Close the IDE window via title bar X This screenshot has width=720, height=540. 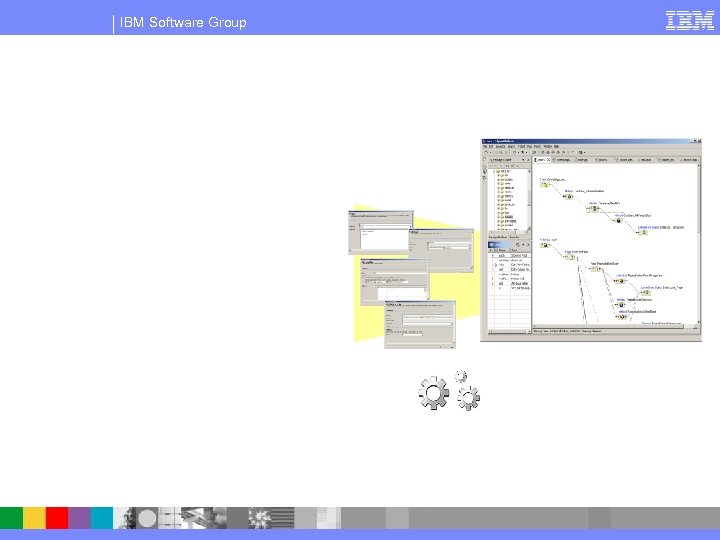(699, 141)
